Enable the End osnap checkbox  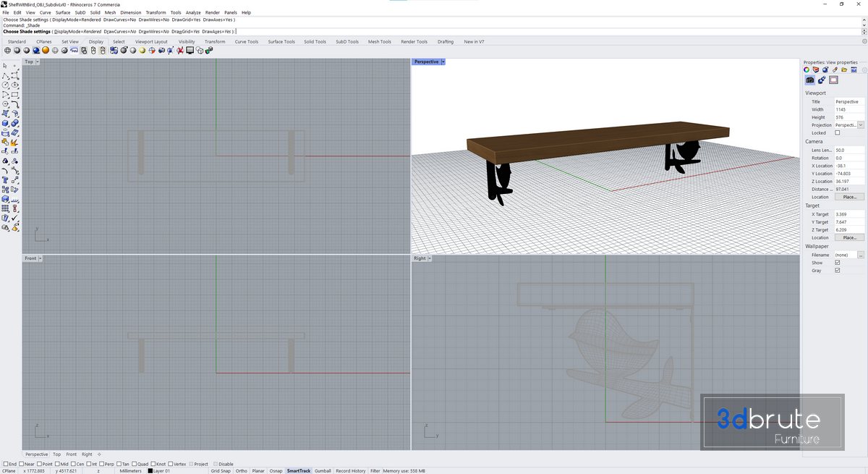[6, 464]
